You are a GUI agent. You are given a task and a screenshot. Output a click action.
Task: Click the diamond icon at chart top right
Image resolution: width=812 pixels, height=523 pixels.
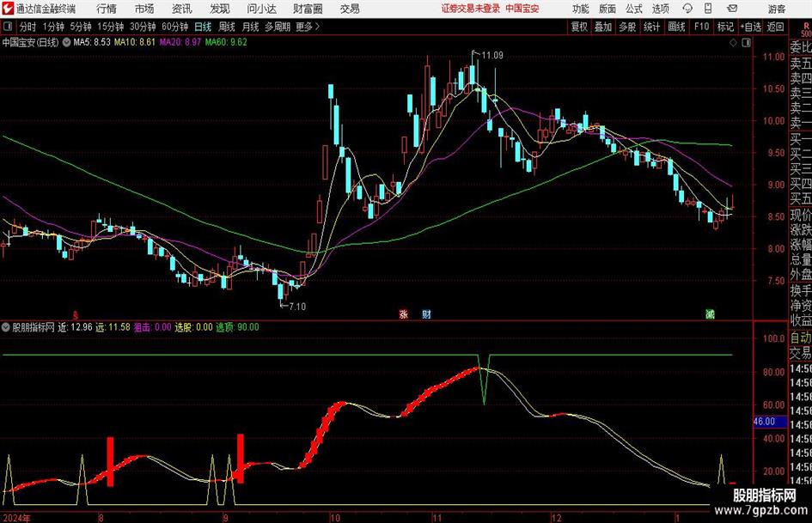point(733,42)
